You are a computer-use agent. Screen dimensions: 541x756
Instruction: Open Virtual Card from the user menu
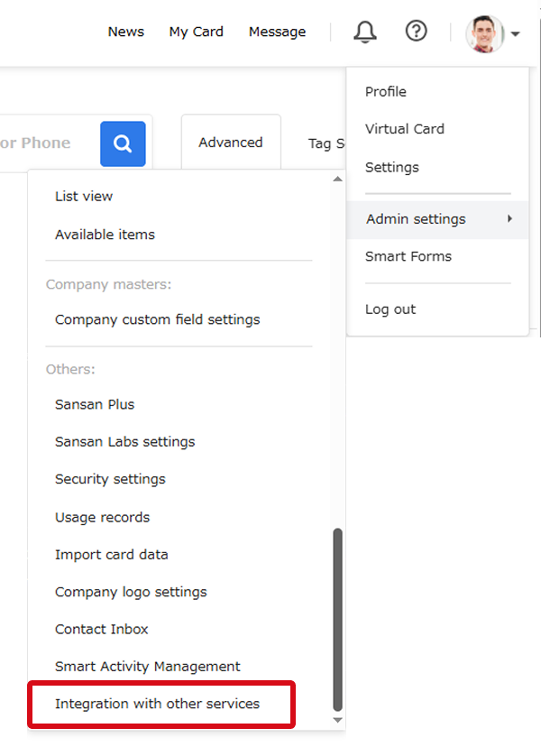[405, 129]
